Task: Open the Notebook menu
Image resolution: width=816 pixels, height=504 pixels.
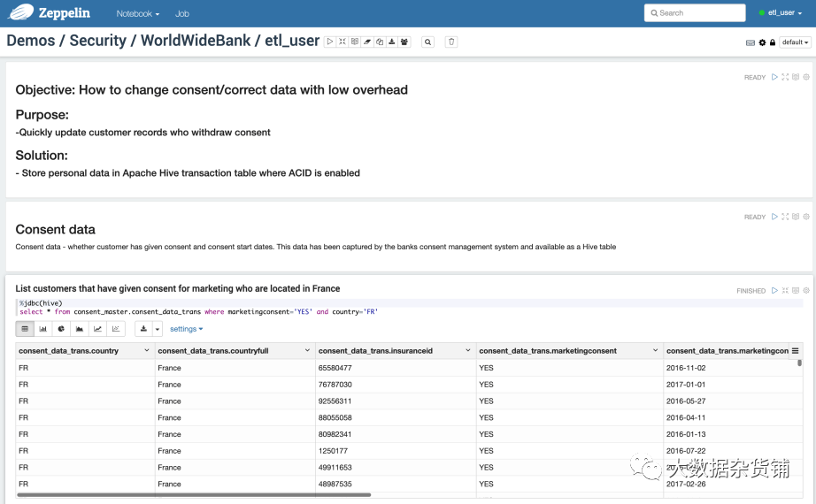Action: pyautogui.click(x=137, y=13)
